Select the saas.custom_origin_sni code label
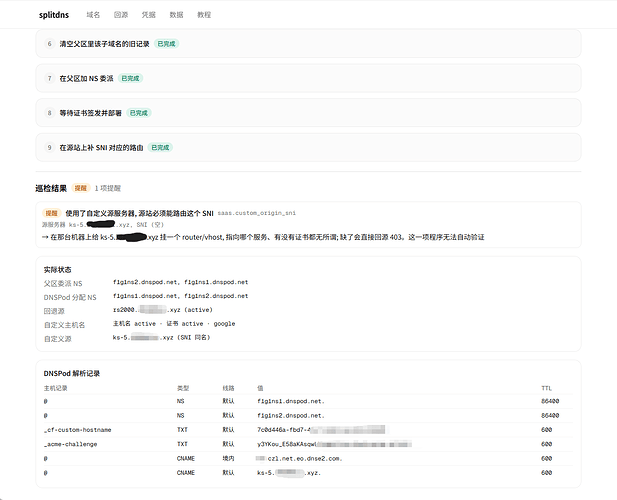This screenshot has height=500, width=617. [257, 213]
